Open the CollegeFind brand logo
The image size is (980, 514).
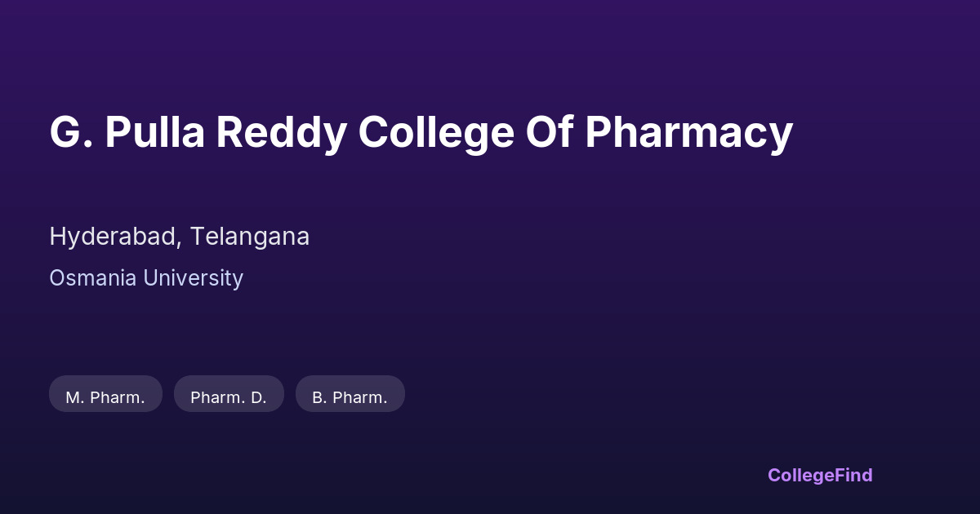[x=819, y=475]
